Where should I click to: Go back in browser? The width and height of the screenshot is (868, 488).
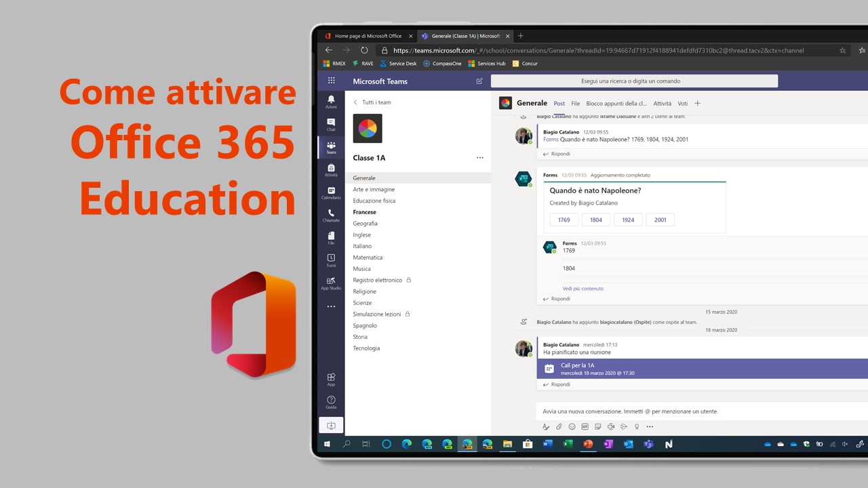tap(329, 50)
